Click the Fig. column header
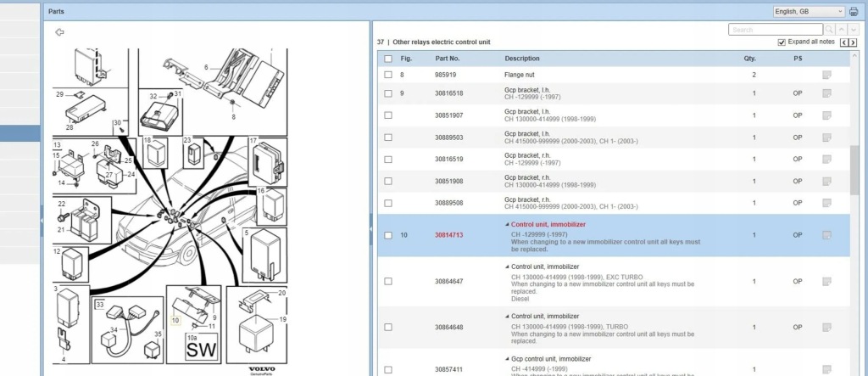Screen dimensions: 868x376 pyautogui.click(x=406, y=59)
